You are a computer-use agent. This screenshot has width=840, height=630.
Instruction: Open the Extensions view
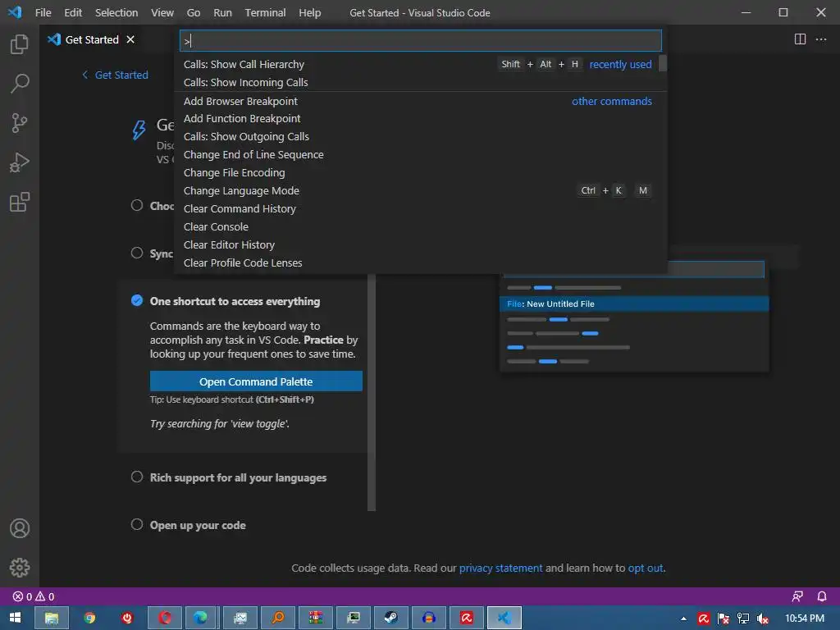20,202
